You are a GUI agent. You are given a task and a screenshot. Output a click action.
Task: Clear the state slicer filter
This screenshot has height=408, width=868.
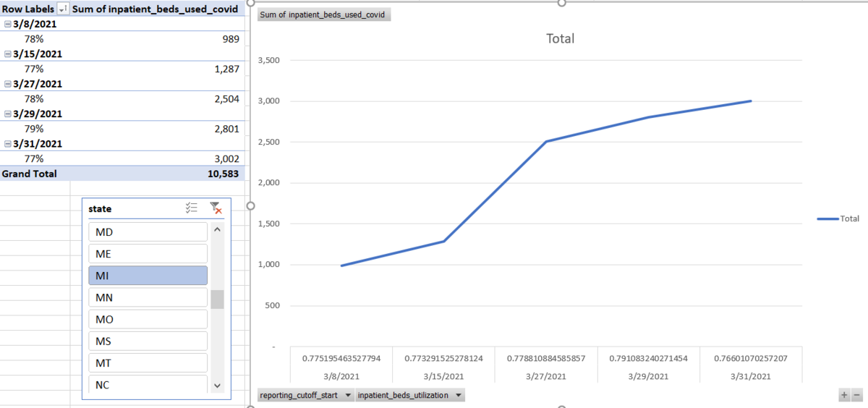pos(215,208)
